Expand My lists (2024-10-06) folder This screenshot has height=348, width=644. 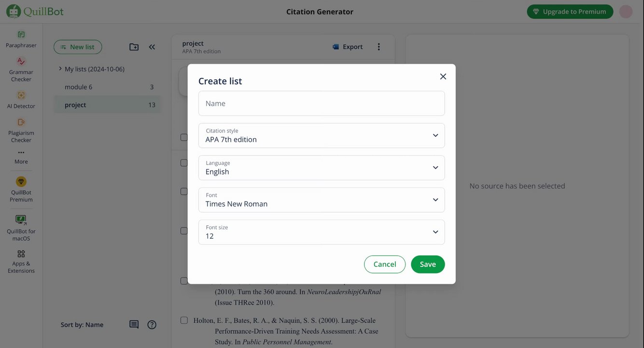click(x=60, y=69)
